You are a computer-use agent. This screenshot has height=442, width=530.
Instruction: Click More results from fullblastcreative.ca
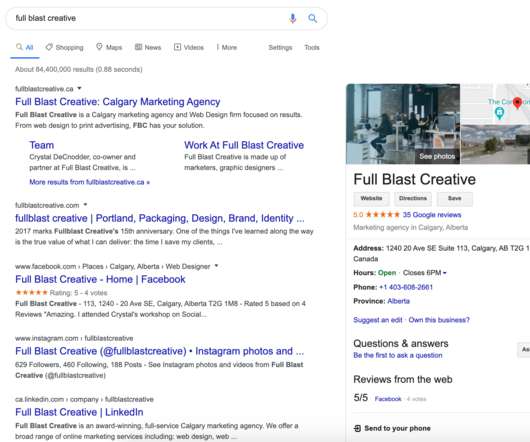tap(89, 182)
